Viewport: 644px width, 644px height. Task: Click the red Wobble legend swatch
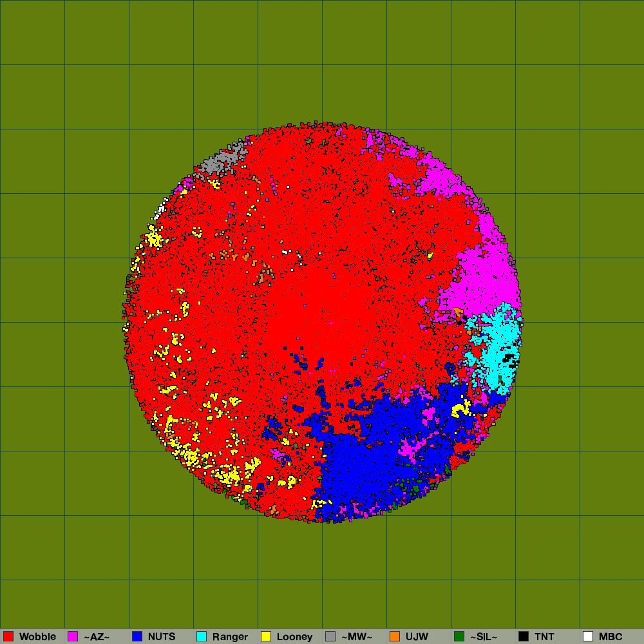(x=8, y=636)
